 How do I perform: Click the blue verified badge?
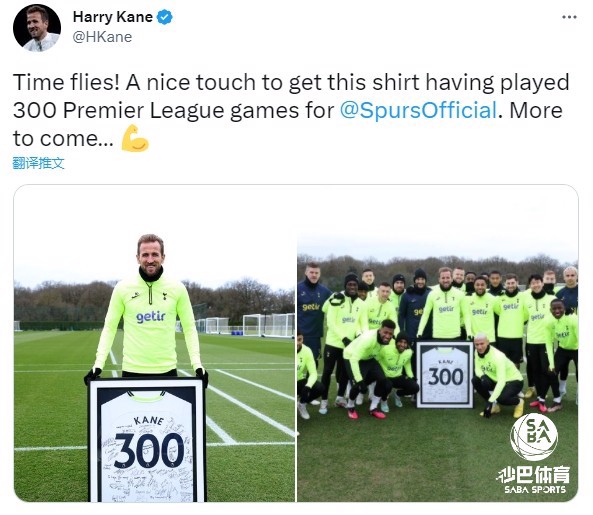[x=165, y=17]
